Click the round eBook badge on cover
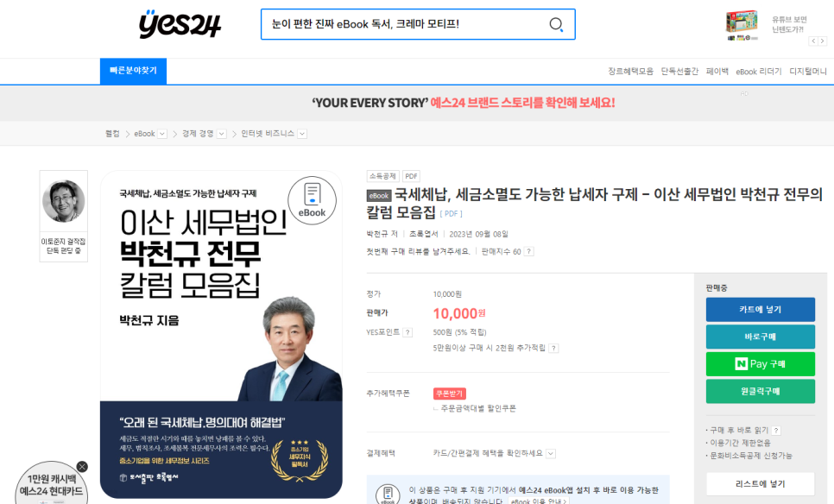Viewport: 834px width, 504px height. (312, 200)
